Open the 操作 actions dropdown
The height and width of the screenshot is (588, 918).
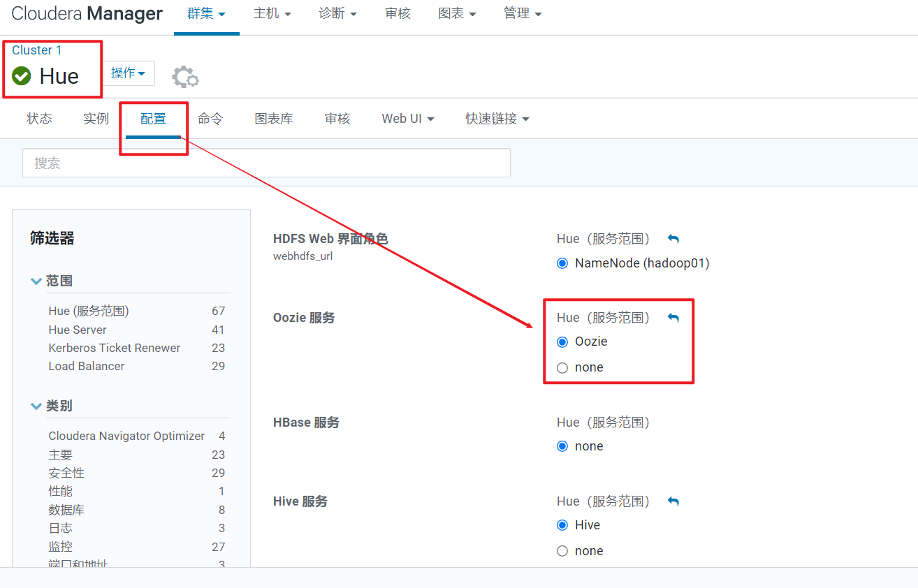coord(129,73)
